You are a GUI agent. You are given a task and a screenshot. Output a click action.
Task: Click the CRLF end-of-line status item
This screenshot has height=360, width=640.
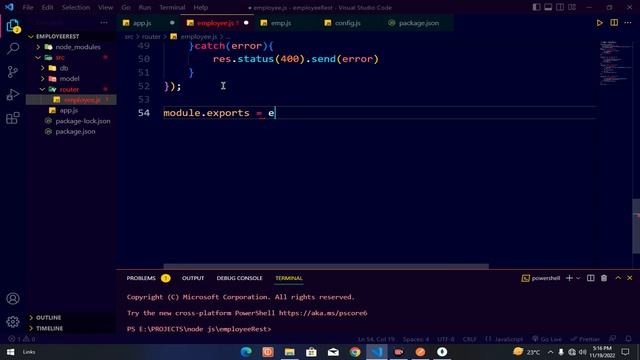(469, 339)
